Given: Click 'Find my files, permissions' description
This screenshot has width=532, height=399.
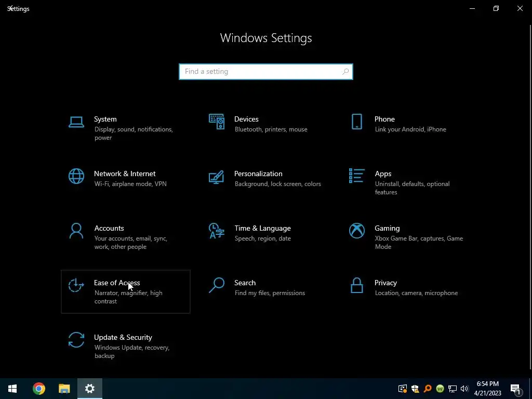Looking at the screenshot, I should point(270,293).
